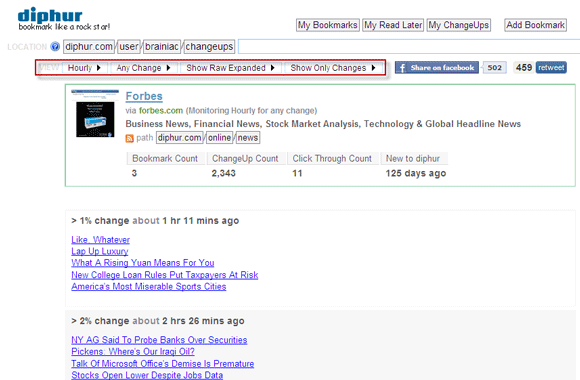The height and width of the screenshot is (380, 580).
Task: Open What A Rising Yuan Means link
Action: click(x=143, y=263)
